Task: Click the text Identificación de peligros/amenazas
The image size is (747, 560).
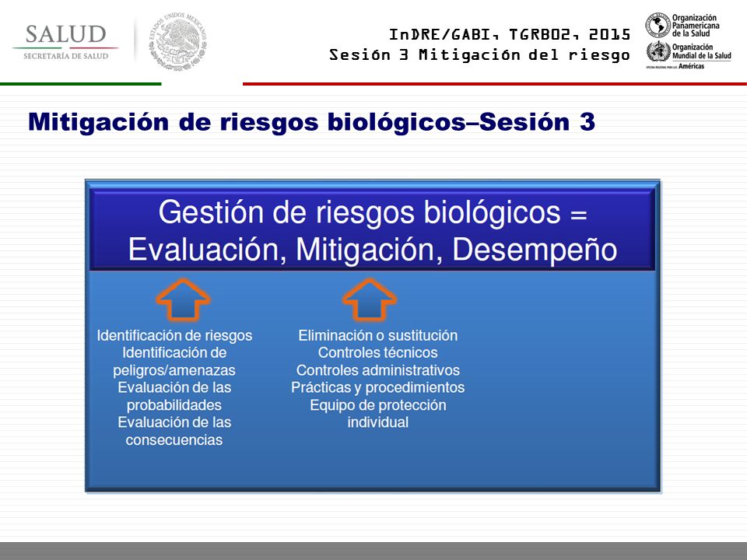Action: click(x=174, y=362)
